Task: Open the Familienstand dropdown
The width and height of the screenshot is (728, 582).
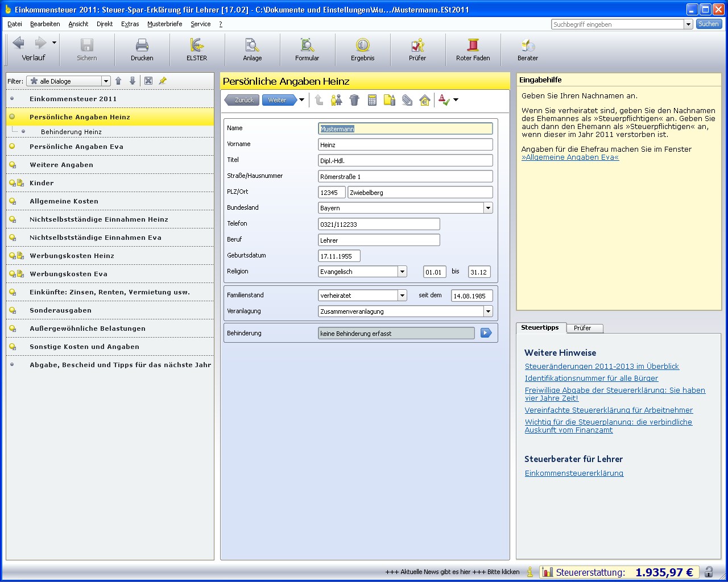Action: (402, 296)
